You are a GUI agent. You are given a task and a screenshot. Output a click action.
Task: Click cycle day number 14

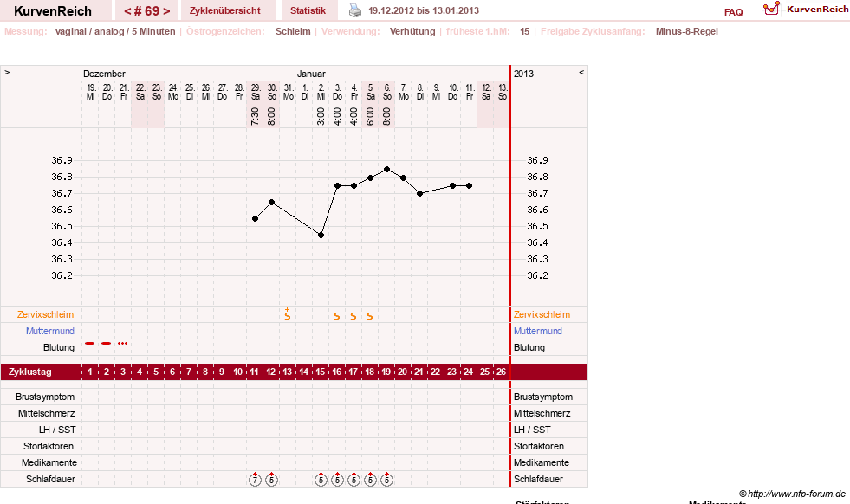[303, 372]
